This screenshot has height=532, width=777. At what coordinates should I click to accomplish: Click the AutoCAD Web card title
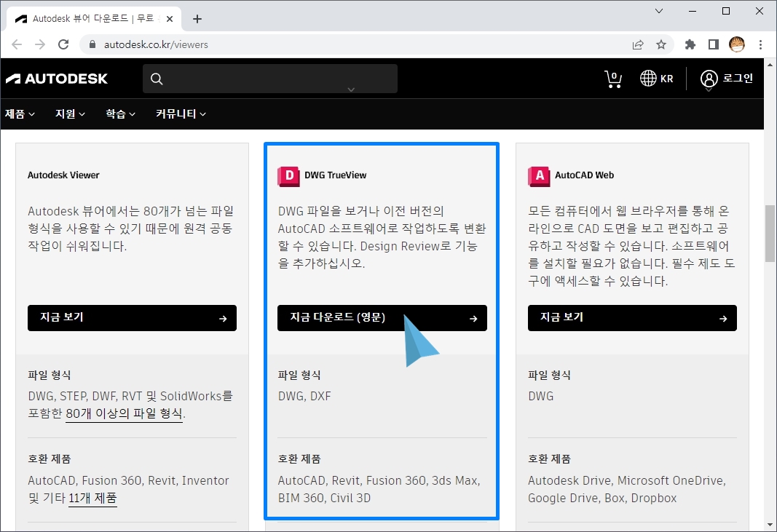[584, 175]
